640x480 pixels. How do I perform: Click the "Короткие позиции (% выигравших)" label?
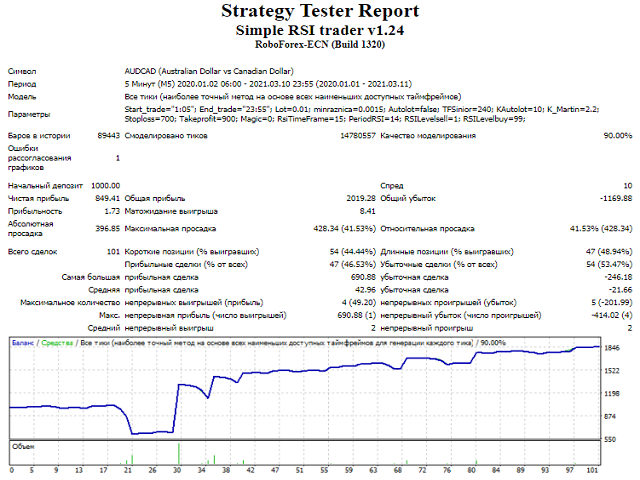pos(192,252)
